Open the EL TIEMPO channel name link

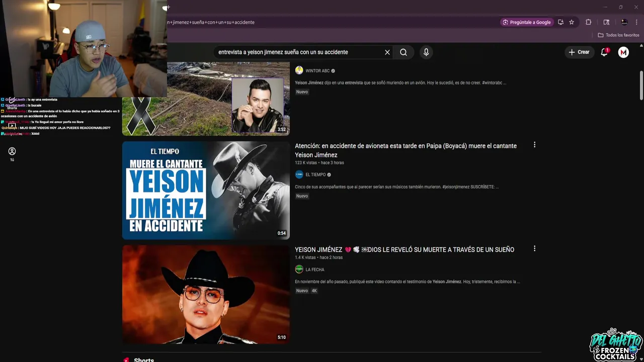tap(315, 175)
